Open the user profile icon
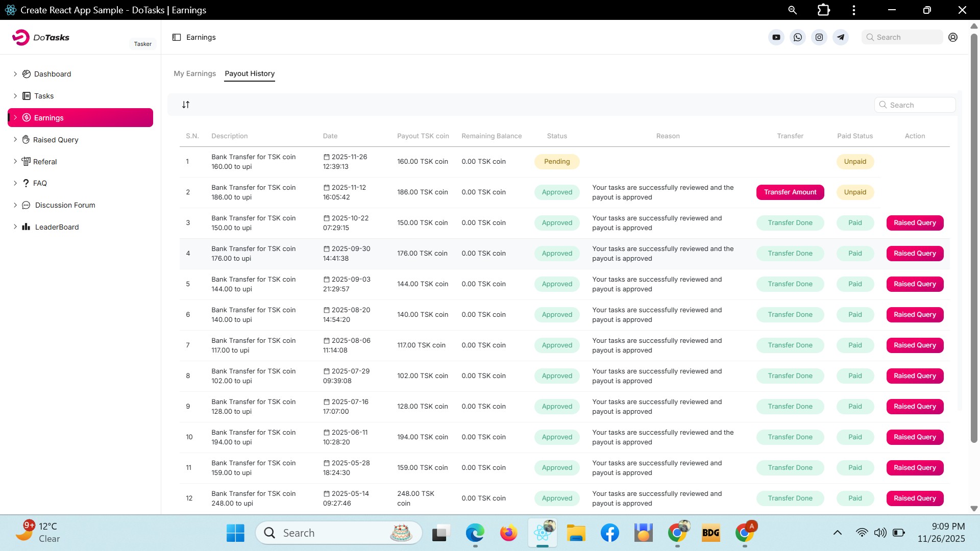 coord(953,37)
